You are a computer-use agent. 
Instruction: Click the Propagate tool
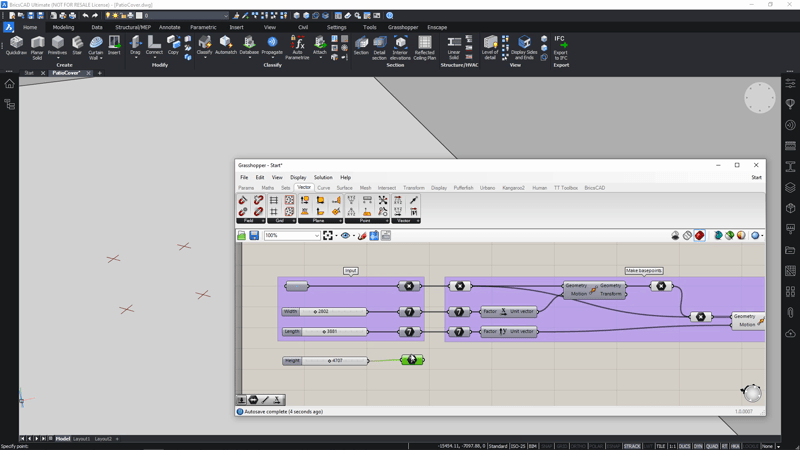point(272,45)
